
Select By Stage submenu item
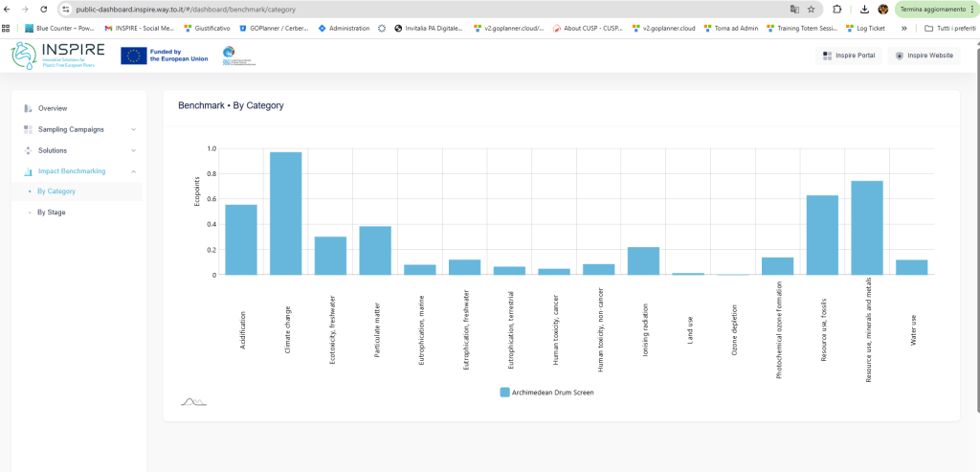[x=51, y=212]
